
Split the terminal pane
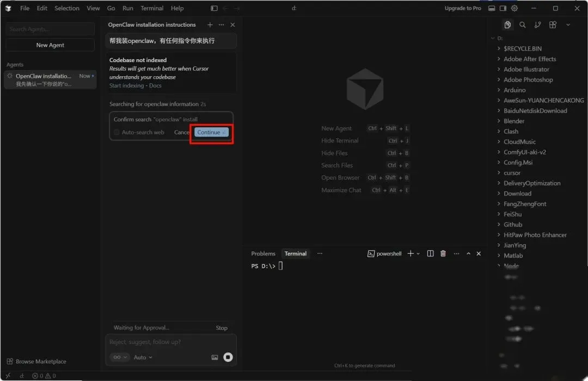(x=430, y=254)
